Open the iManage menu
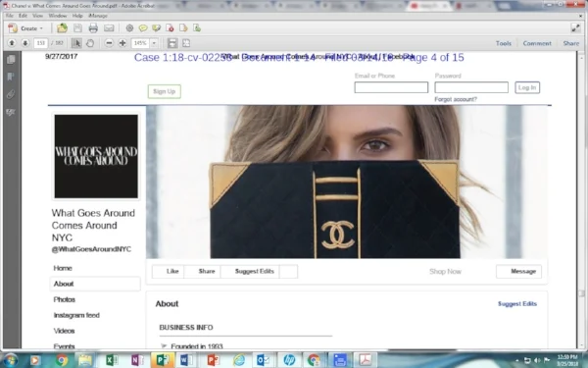The height and width of the screenshot is (368, 588). 98,16
